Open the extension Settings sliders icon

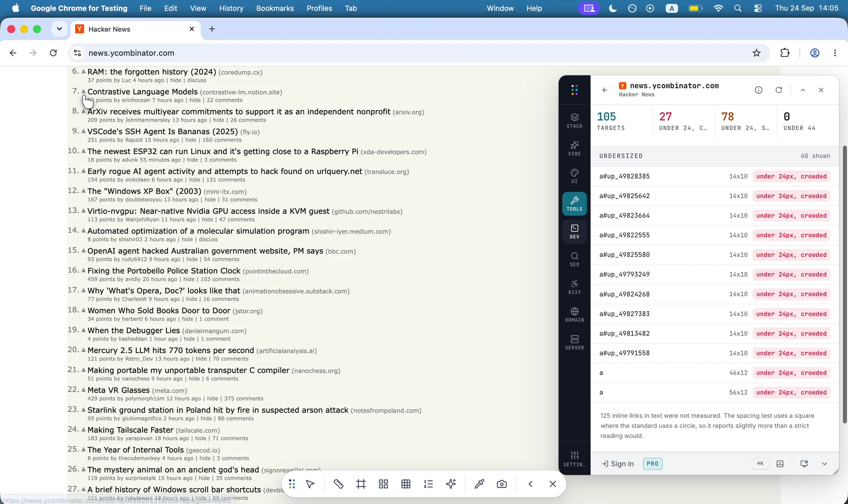(x=574, y=459)
